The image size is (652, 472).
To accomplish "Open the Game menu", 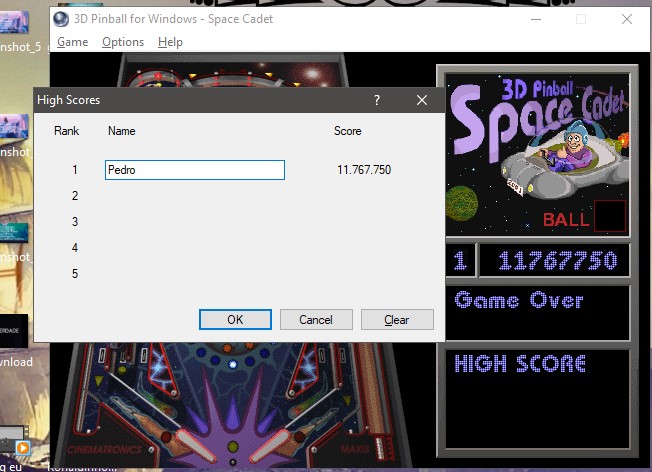I will tap(72, 42).
